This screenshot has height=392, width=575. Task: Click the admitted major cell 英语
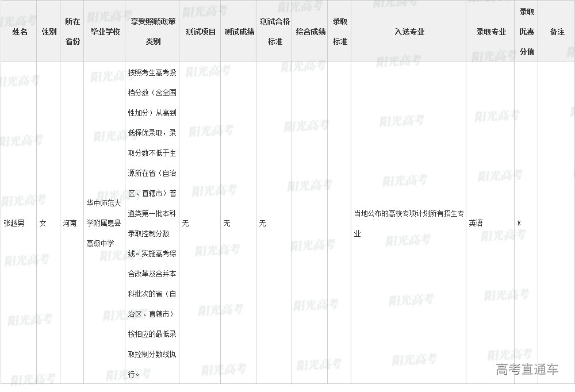(x=476, y=223)
